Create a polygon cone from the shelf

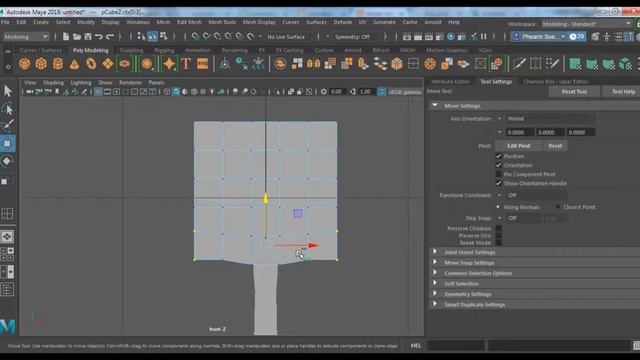click(x=74, y=64)
